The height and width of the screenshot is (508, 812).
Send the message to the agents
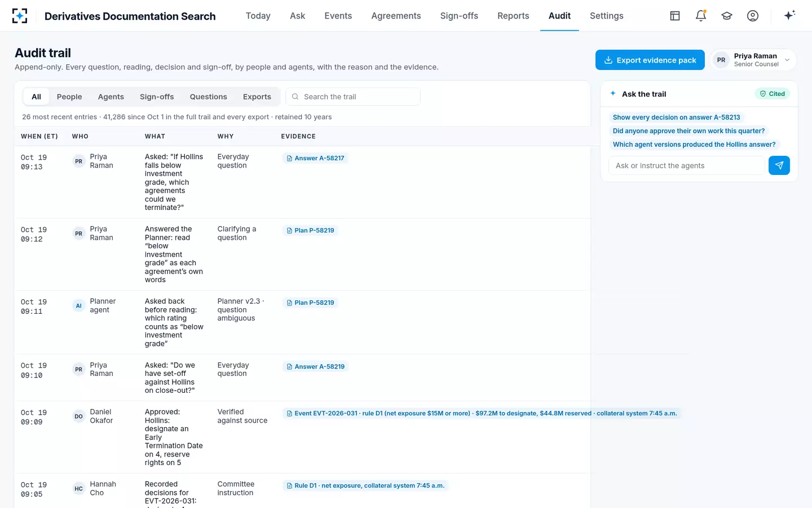click(779, 165)
